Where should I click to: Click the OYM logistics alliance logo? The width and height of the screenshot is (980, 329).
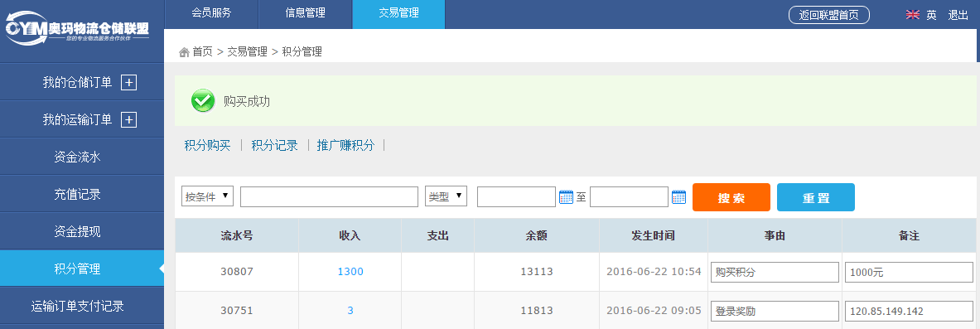point(78,29)
